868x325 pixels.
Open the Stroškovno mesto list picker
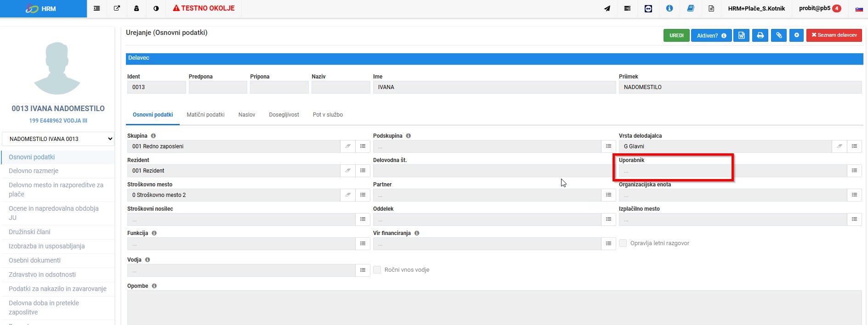[x=363, y=195]
